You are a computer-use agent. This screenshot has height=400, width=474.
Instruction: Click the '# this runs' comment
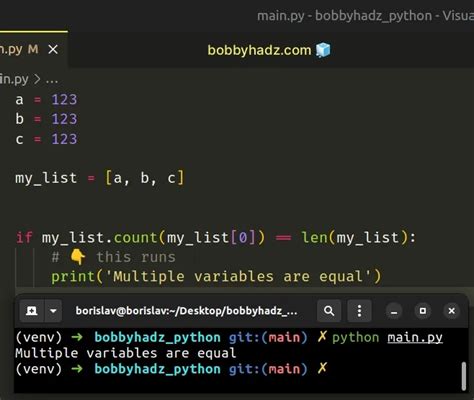click(113, 257)
